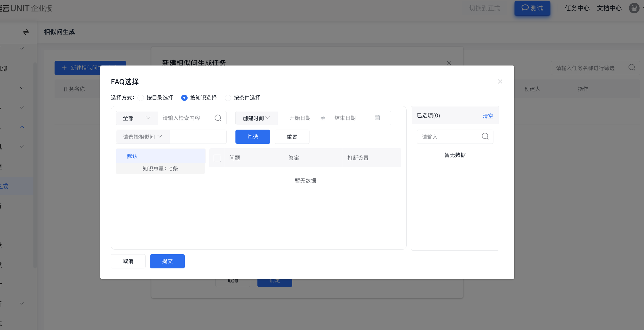The image size is (644, 330).
Task: Click 取消 in the FAQ选择 dialog
Action: coord(128,261)
